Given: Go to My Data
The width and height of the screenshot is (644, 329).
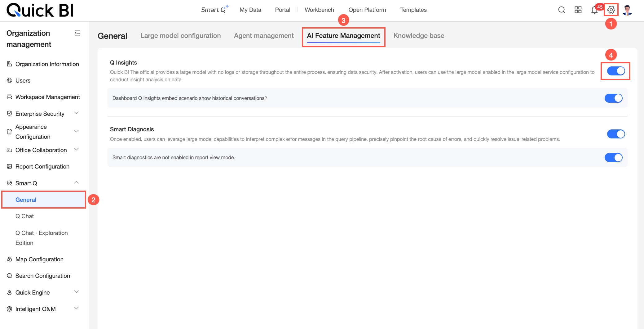Looking at the screenshot, I should click(x=250, y=10).
